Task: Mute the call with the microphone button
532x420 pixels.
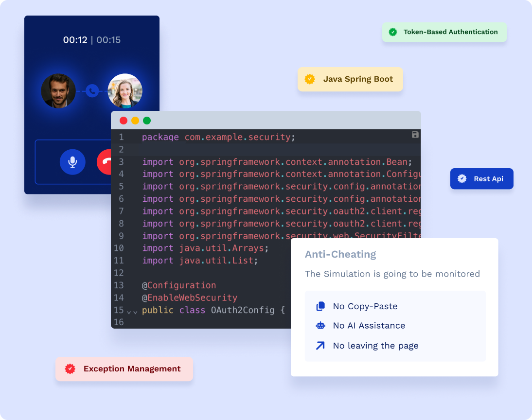Action: 72,162
